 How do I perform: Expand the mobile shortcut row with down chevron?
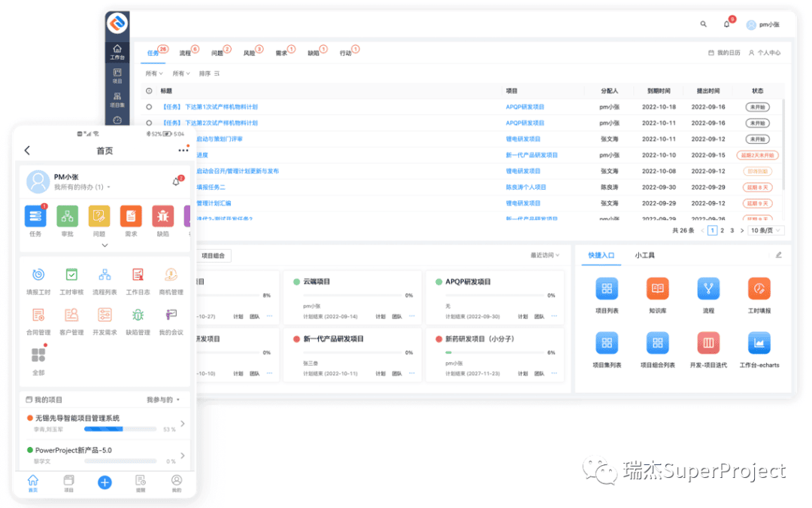(x=105, y=245)
